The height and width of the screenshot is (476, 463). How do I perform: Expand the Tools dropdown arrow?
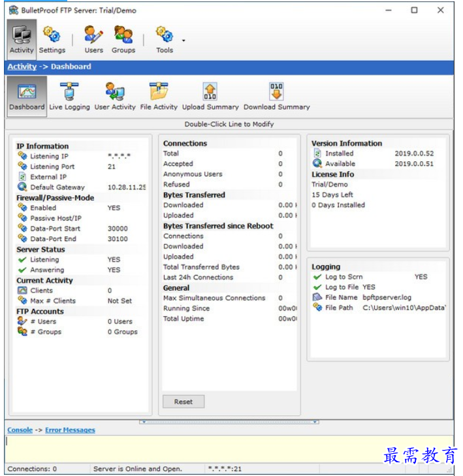tap(184, 40)
